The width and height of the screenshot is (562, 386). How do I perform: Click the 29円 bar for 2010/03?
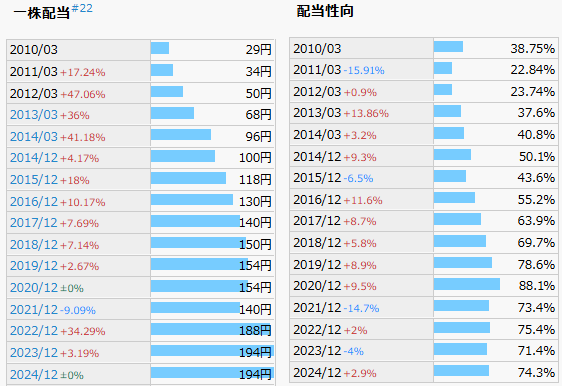160,48
